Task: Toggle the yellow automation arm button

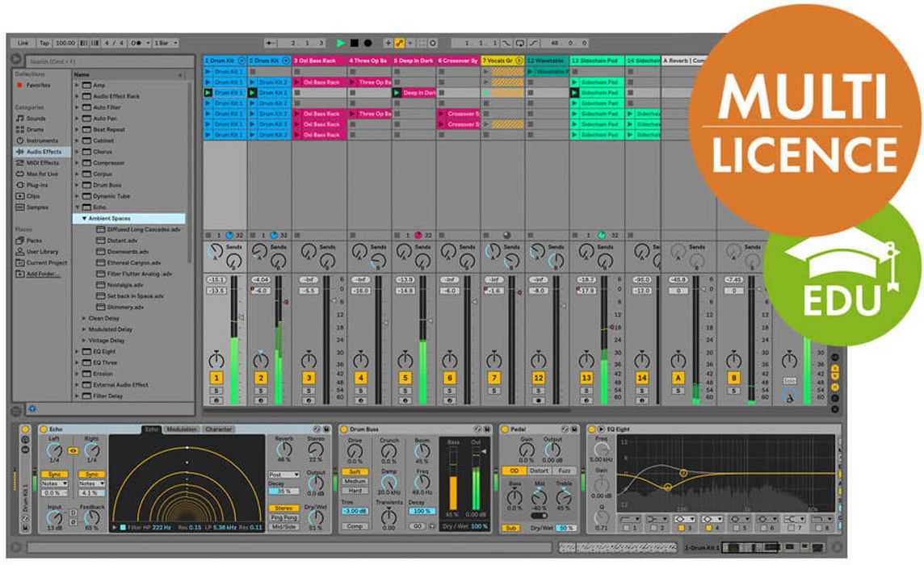Action: 400,43
